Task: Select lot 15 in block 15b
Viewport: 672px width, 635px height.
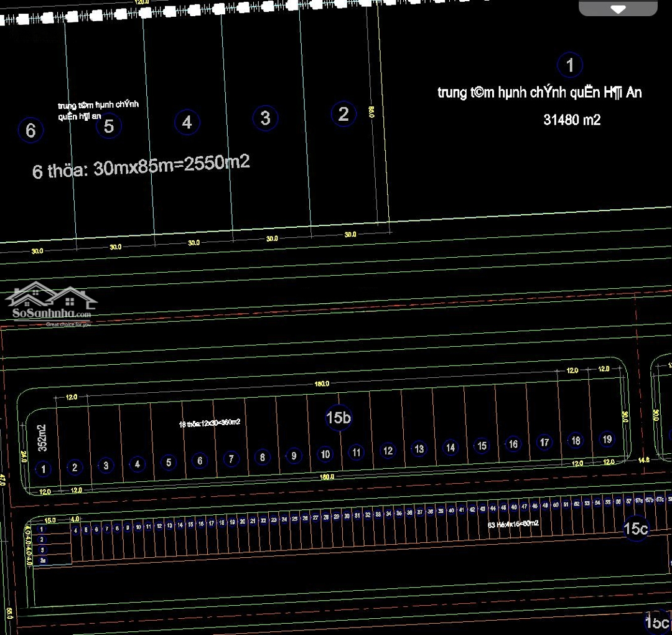Action: click(x=482, y=446)
